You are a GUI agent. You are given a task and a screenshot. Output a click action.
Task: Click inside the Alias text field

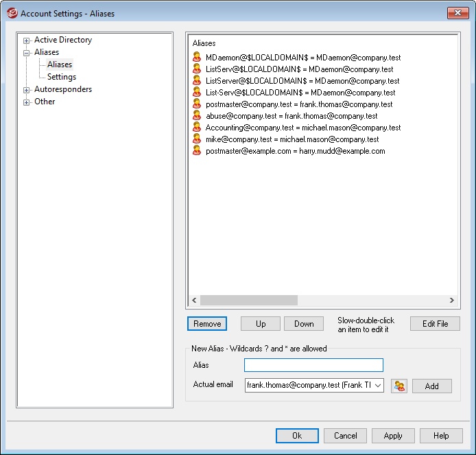click(x=313, y=365)
